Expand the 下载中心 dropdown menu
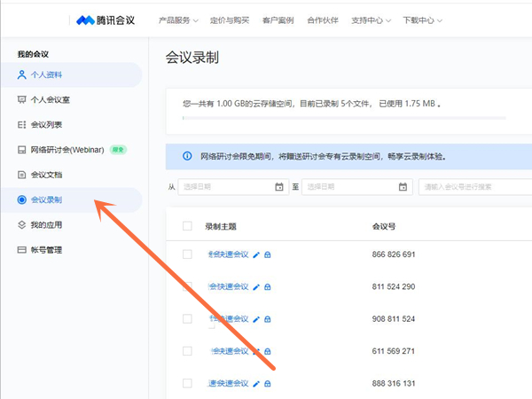532x399 pixels. (x=421, y=20)
